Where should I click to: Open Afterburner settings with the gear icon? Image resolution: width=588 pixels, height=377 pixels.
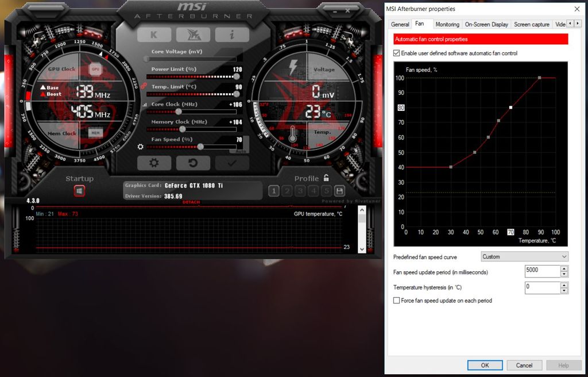[153, 163]
